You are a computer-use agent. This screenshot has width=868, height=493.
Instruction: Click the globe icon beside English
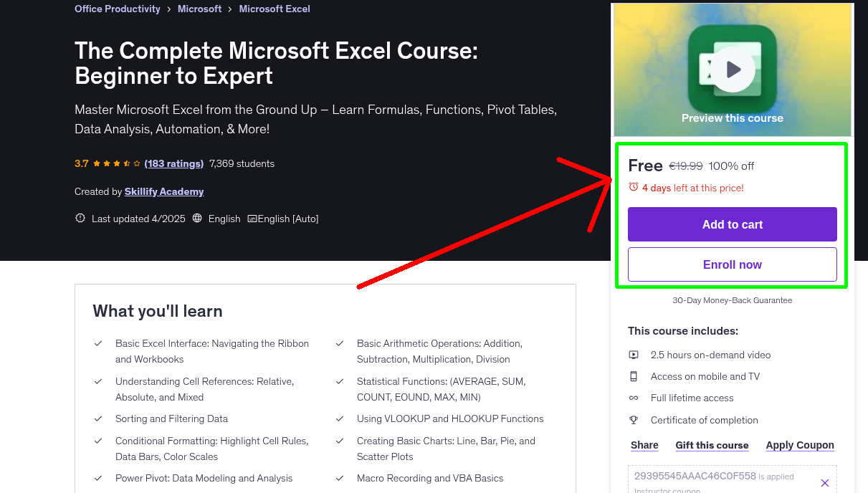pos(197,218)
